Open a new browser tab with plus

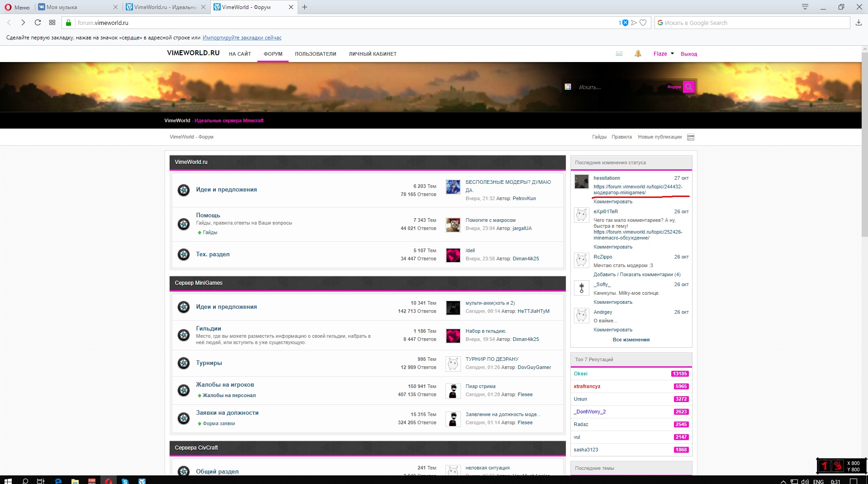[x=304, y=7]
